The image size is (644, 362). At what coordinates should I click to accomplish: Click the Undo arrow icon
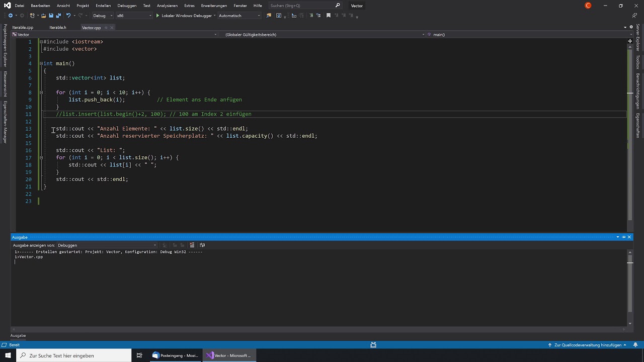69,16
